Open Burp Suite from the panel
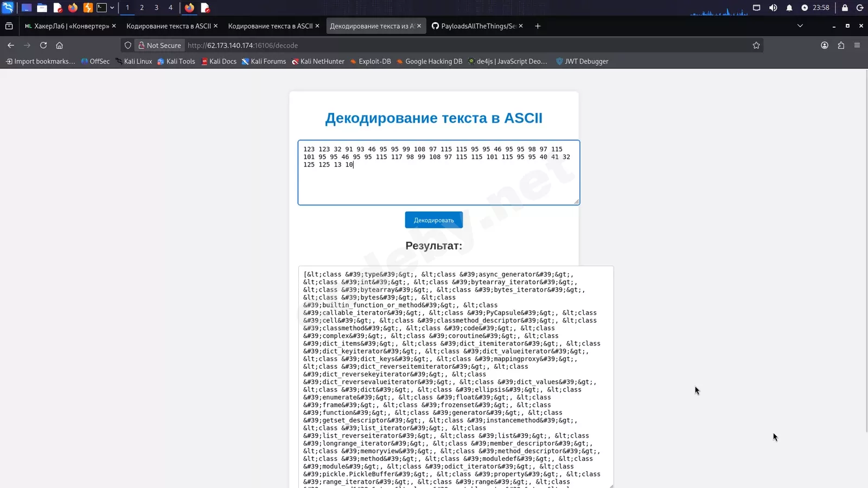The width and height of the screenshot is (868, 488). (88, 8)
